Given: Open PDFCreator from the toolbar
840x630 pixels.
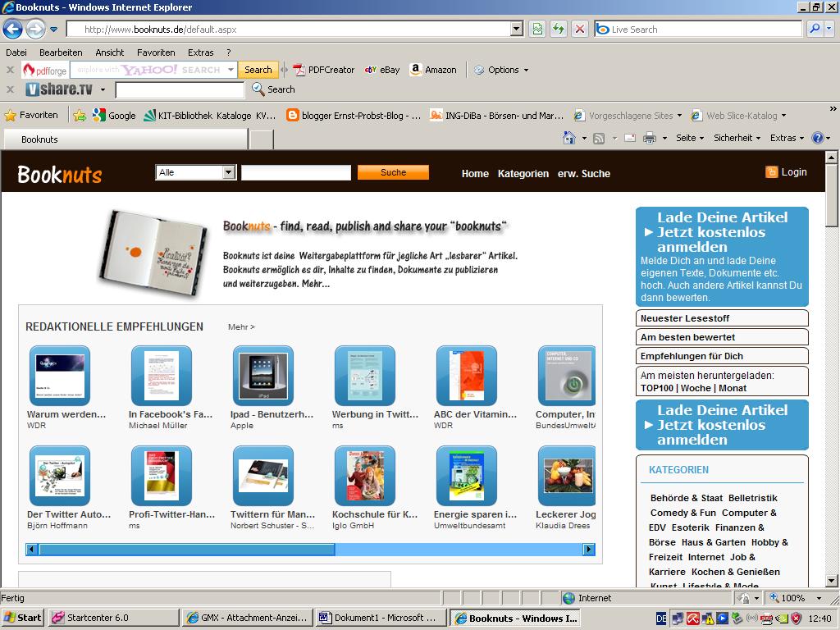Looking at the screenshot, I should point(323,70).
